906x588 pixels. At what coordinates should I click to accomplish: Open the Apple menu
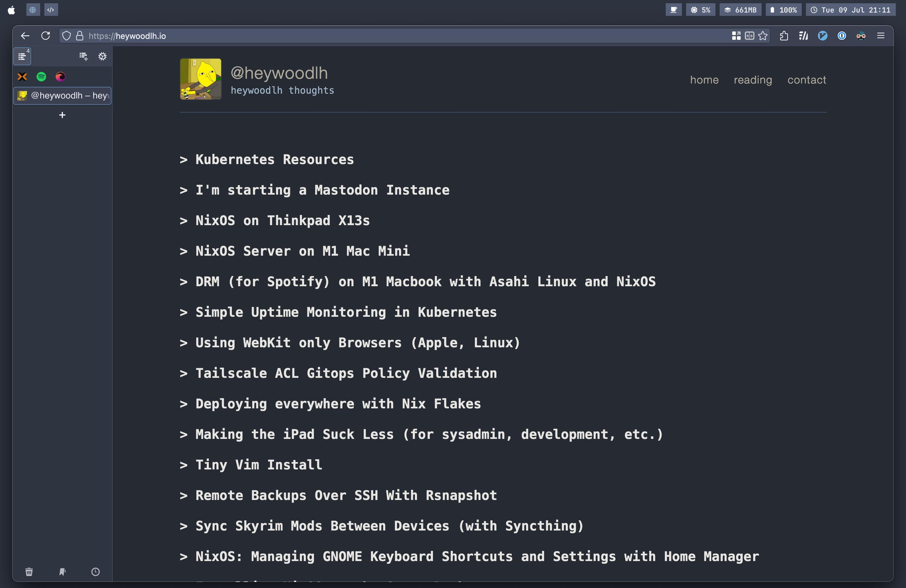(x=11, y=10)
